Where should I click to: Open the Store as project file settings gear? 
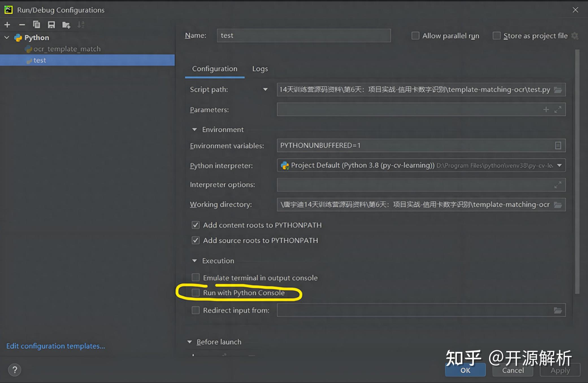pyautogui.click(x=575, y=36)
